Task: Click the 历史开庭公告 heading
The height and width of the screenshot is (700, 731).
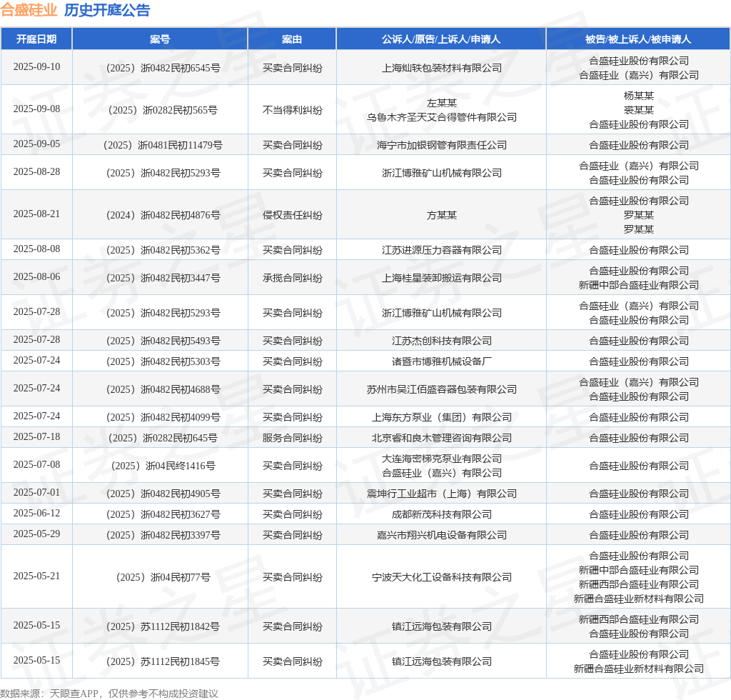Action: 107,10
